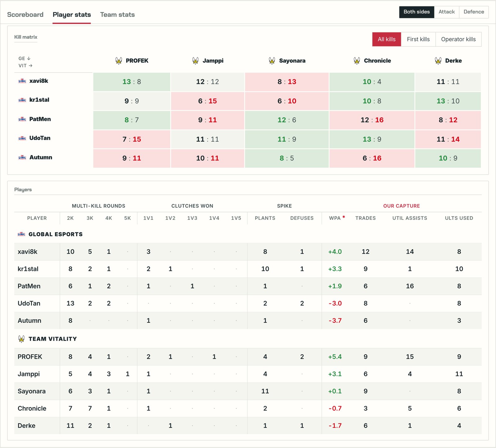Open UdoTan row name in kill matrix
Screen dimensions: 496x448
(40, 138)
